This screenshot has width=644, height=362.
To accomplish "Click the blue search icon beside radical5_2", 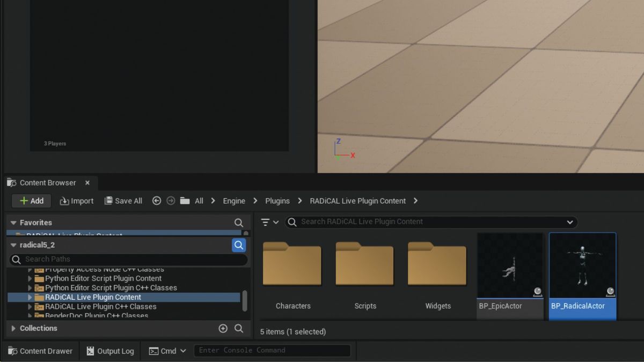I will 238,245.
